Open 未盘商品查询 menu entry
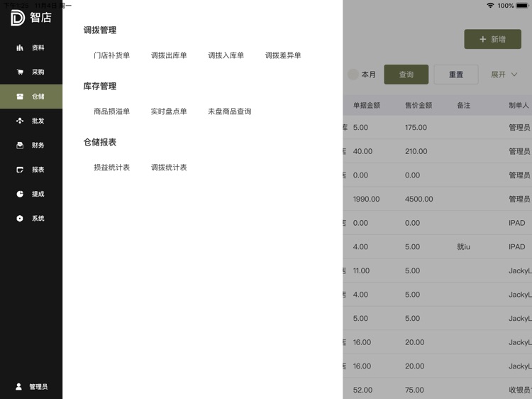 pyautogui.click(x=229, y=111)
